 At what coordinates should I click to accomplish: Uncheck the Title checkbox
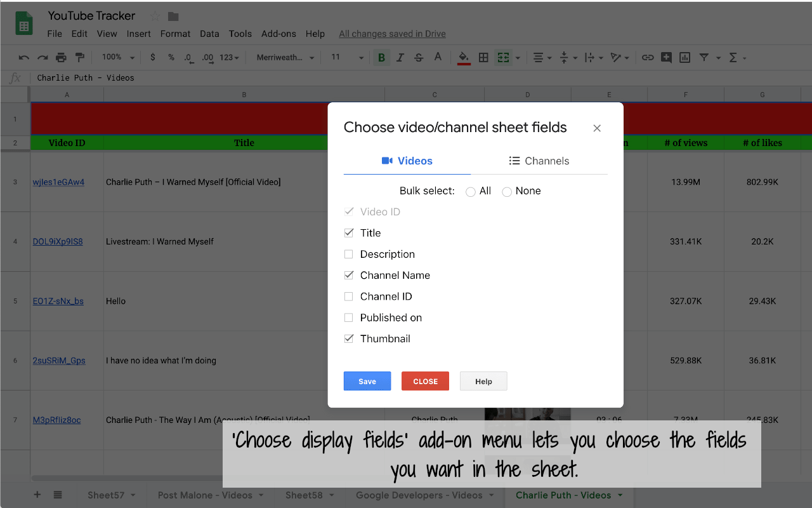click(x=349, y=233)
